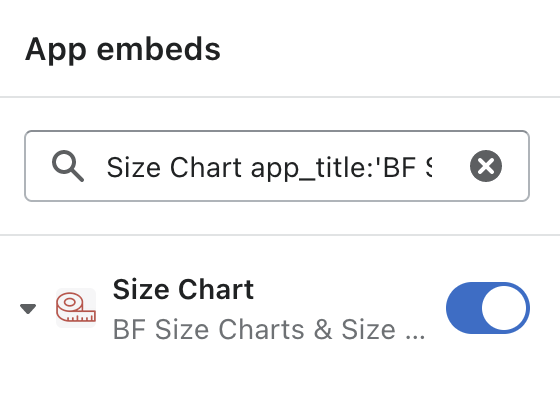Click the truncated 'BF S' end of search text
560x396 pixels.
click(x=407, y=167)
